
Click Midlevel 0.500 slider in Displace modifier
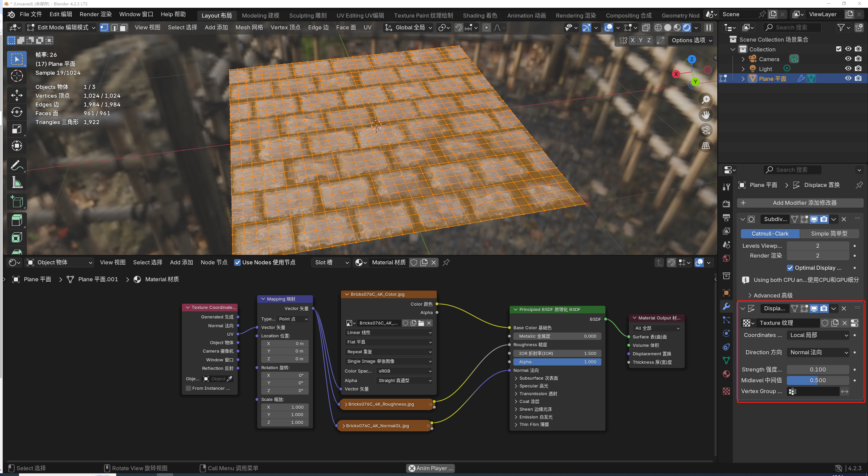click(818, 381)
